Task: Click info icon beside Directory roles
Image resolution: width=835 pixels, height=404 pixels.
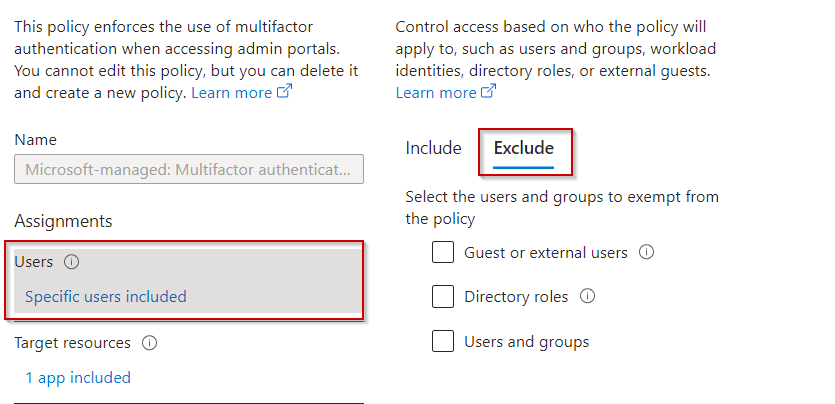Action: click(x=587, y=296)
